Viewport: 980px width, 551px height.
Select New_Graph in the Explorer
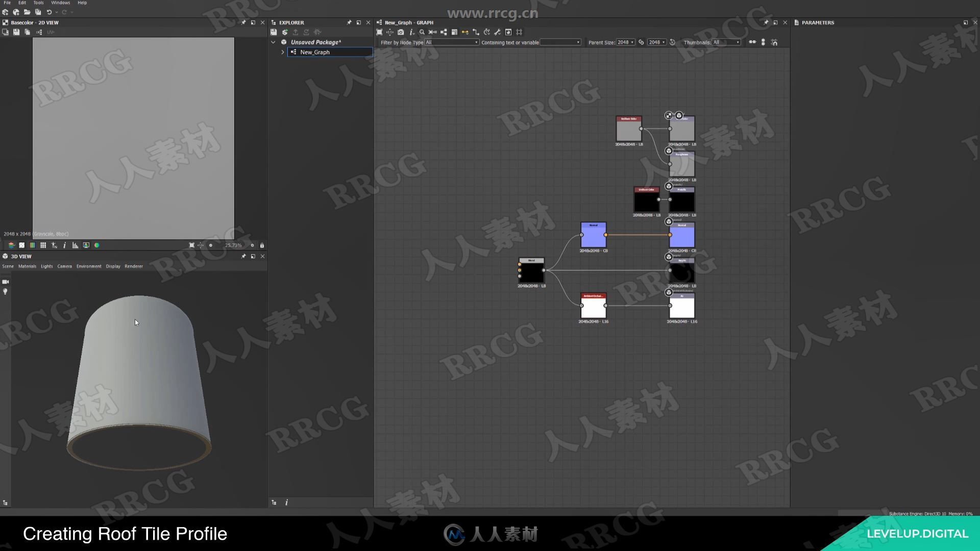pyautogui.click(x=330, y=52)
